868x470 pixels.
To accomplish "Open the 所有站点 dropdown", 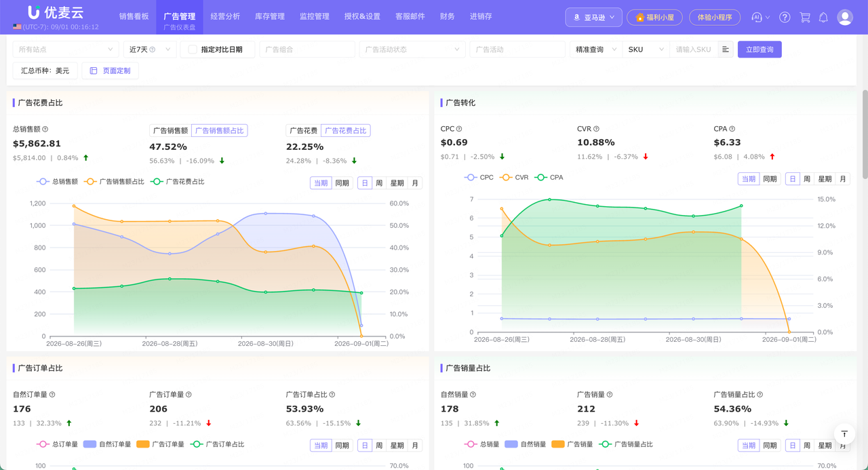I will point(66,50).
